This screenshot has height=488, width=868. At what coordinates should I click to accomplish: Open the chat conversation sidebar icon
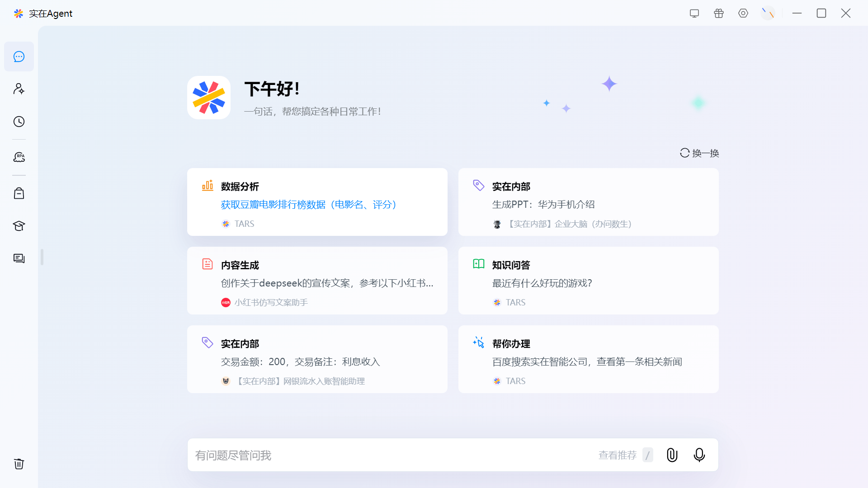click(x=19, y=56)
